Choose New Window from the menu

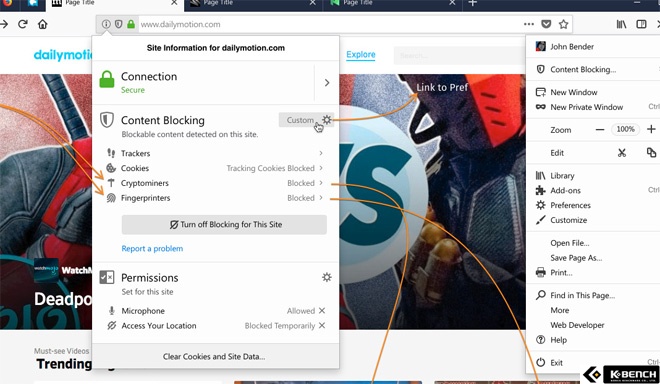coord(593,92)
